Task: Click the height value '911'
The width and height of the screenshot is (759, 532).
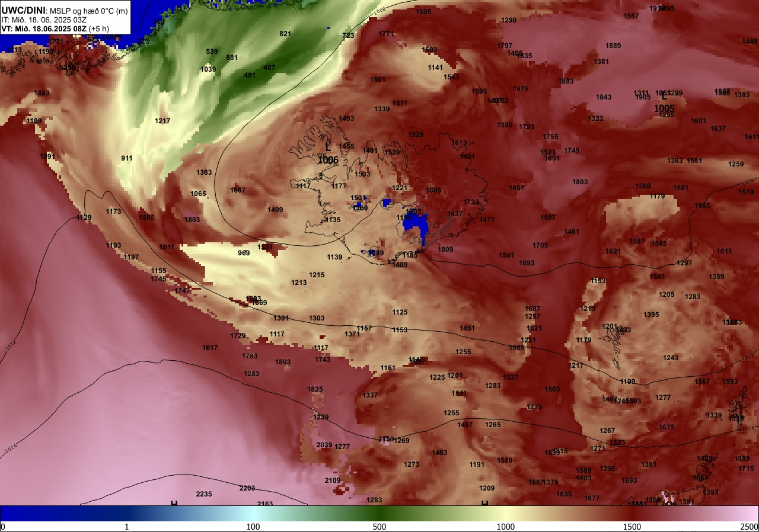Action: click(x=127, y=158)
